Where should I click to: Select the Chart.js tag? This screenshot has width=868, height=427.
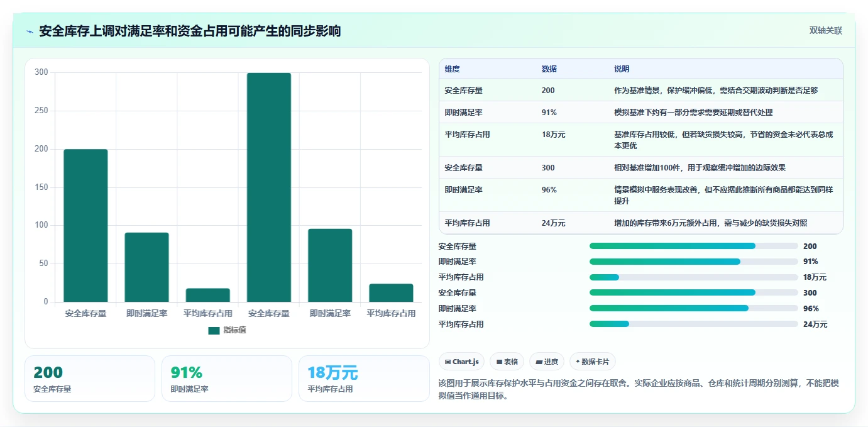pos(461,362)
